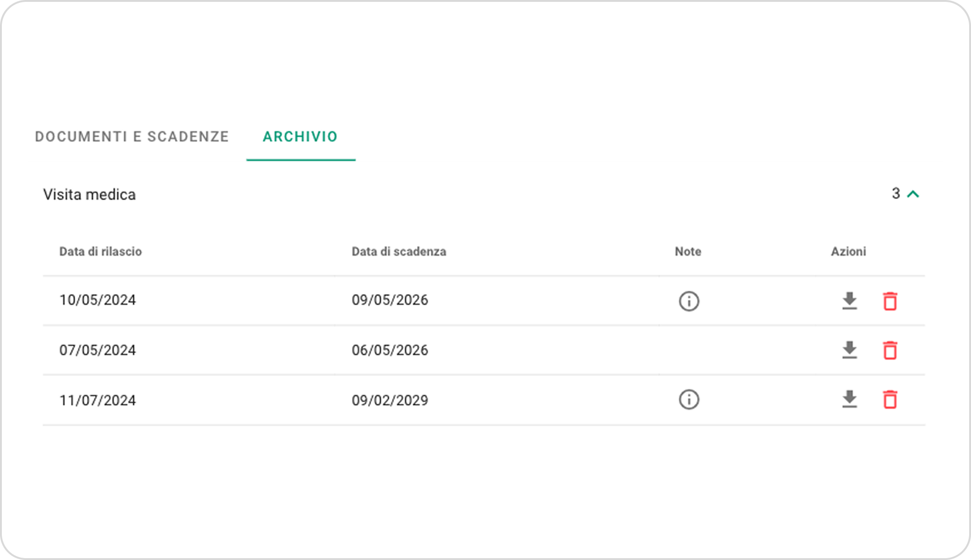Select the row expiring 06/05/2026
The width and height of the screenshot is (971, 560).
[x=390, y=350]
